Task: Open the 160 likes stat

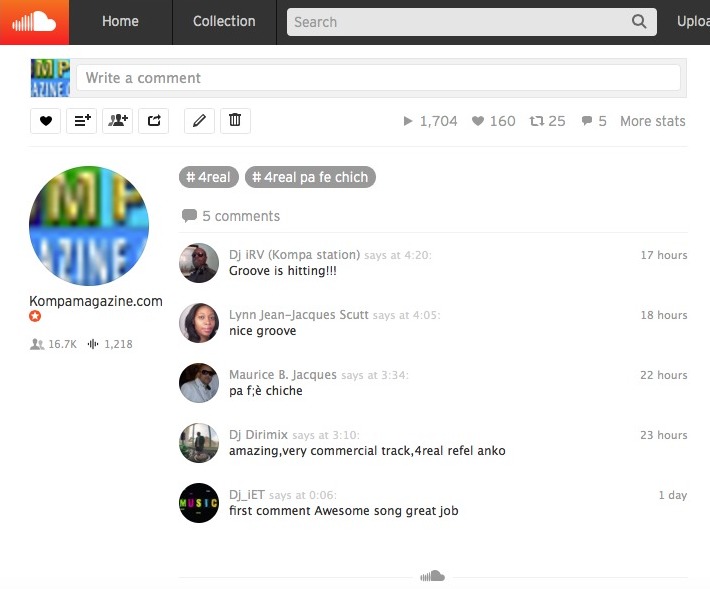Action: (x=494, y=121)
